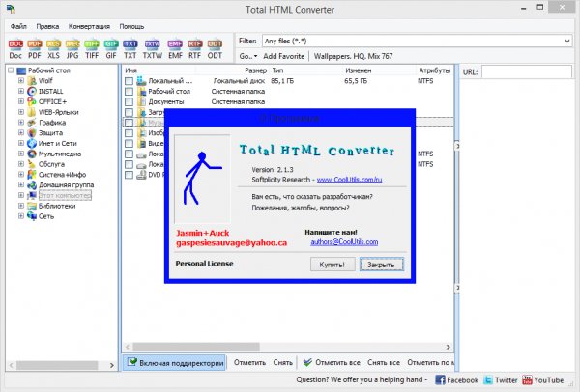This screenshot has height=392, width=580.
Task: Expand the Обслуга tree node
Action: coord(21,164)
